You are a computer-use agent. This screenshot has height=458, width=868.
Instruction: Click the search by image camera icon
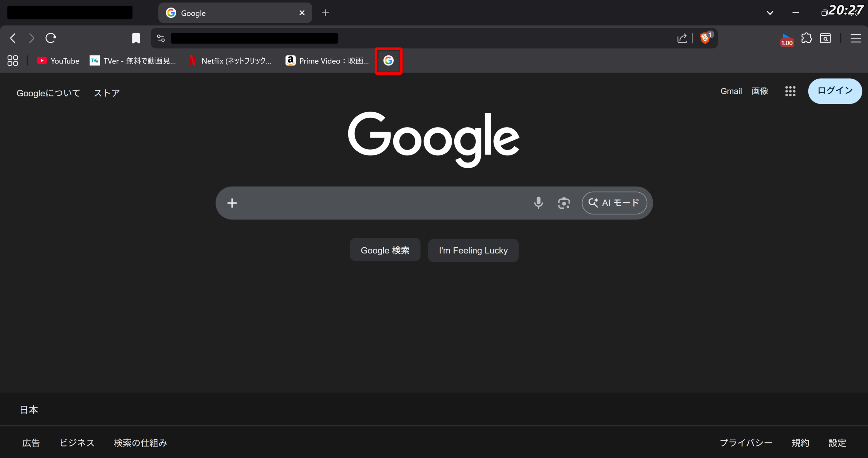[x=564, y=203]
